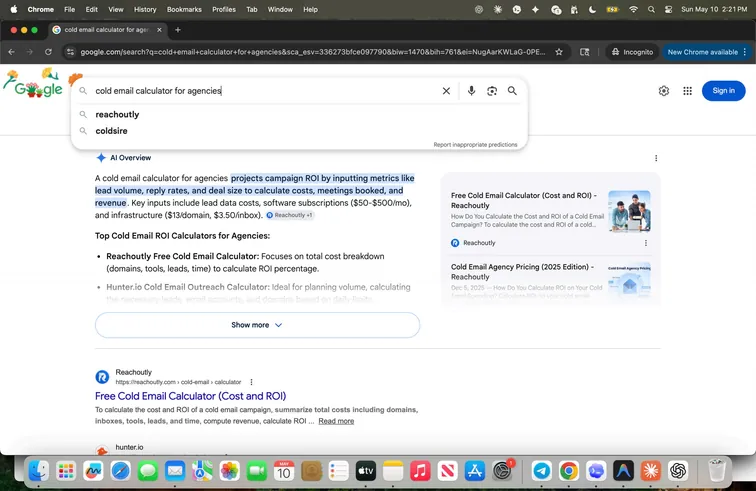Open Google quick settings gear icon
Screen dimensions: 756x491
point(664,91)
